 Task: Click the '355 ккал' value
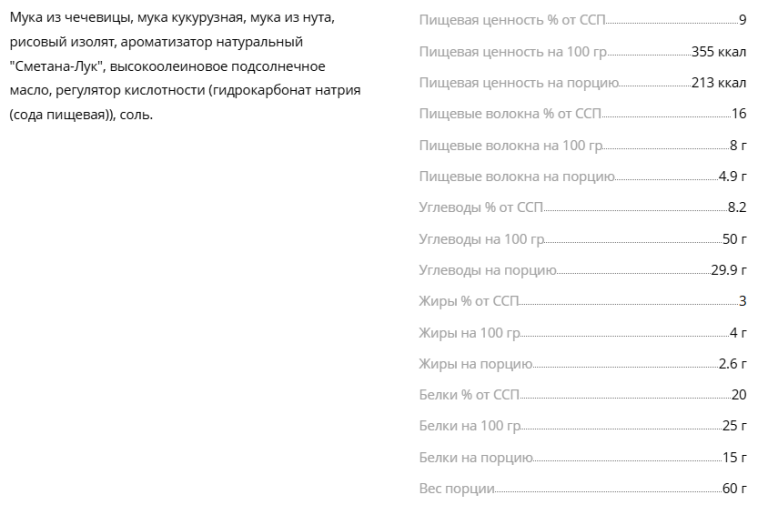tap(719, 51)
